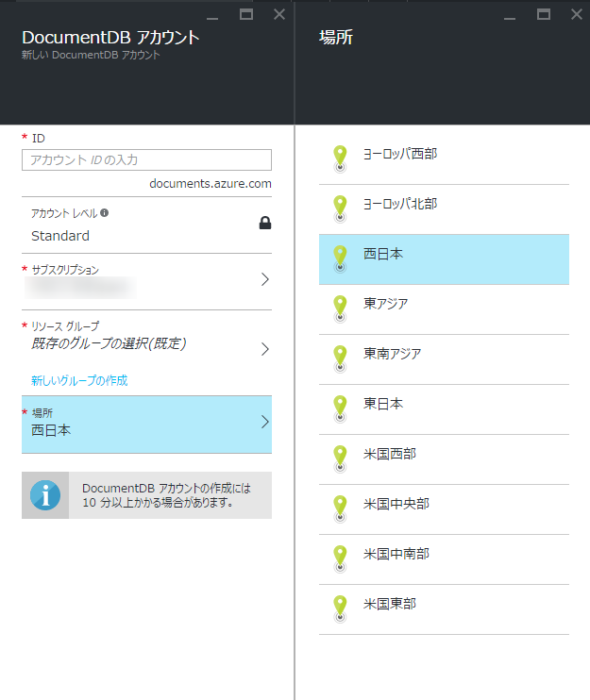Open 既存のグループの選択(既定) selector
Screen dimensions: 590x700
click(x=109, y=343)
